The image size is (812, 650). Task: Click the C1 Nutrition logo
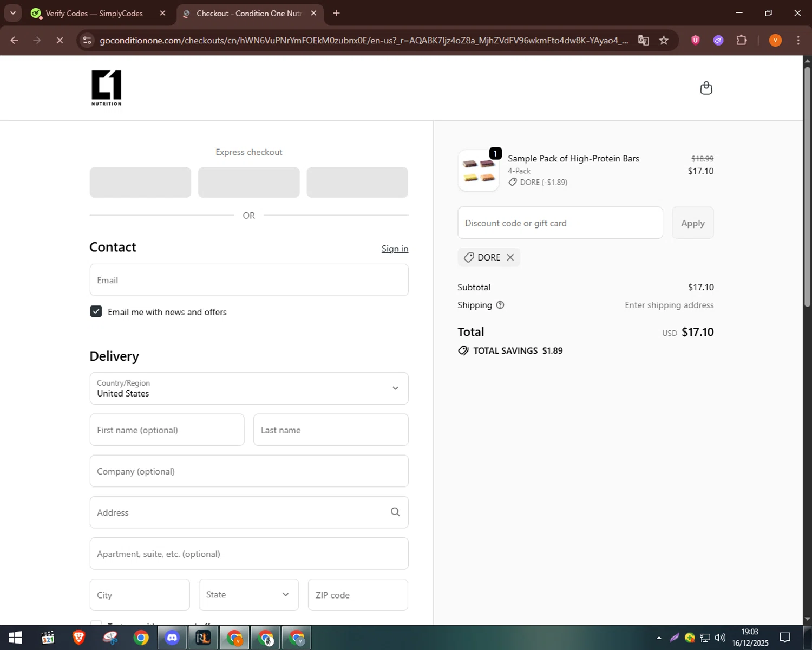click(106, 88)
